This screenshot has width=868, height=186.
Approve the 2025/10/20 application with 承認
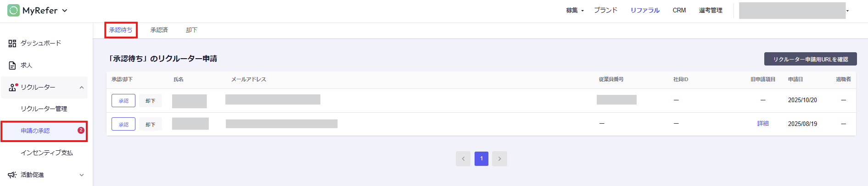click(x=123, y=101)
